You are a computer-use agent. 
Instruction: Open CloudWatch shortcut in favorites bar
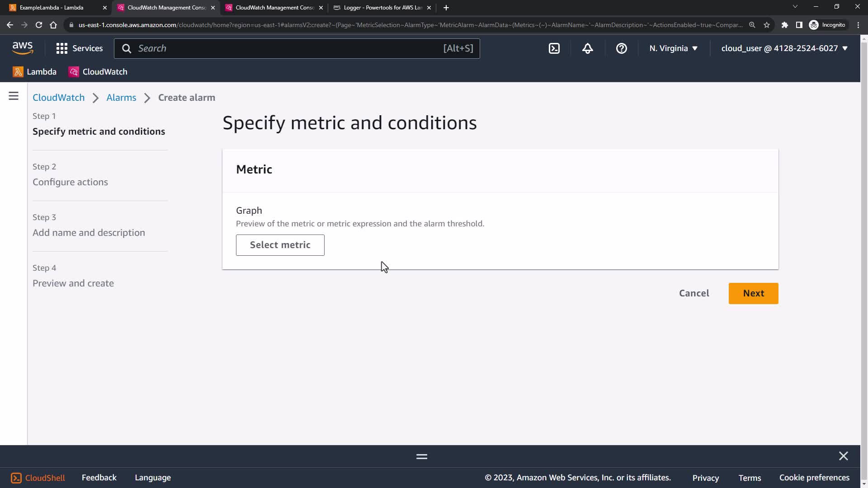[x=98, y=72]
